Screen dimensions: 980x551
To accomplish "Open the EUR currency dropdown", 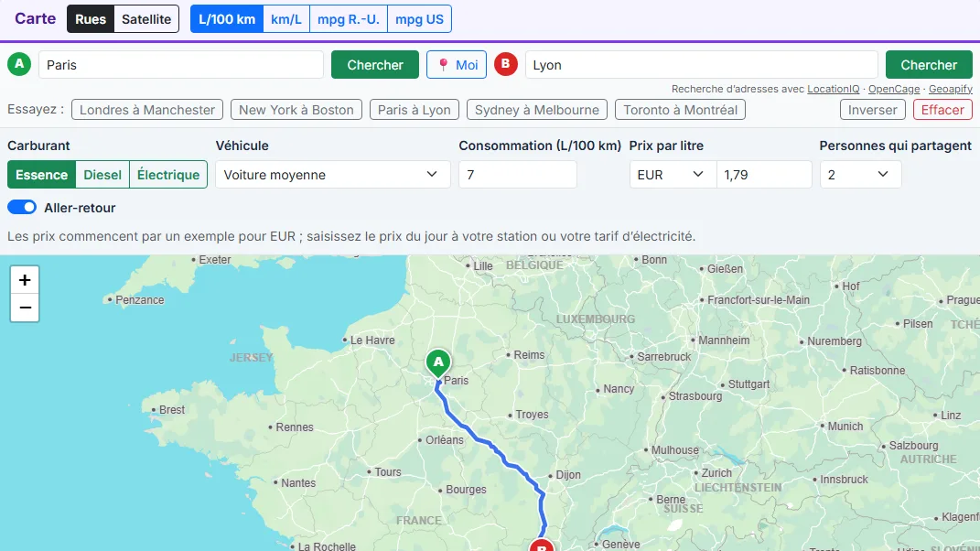I will [673, 175].
